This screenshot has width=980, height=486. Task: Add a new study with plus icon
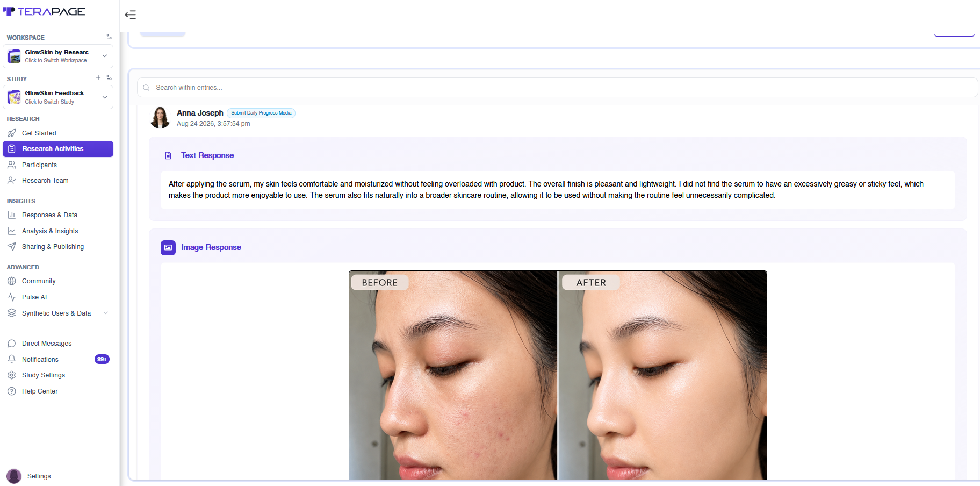(98, 78)
